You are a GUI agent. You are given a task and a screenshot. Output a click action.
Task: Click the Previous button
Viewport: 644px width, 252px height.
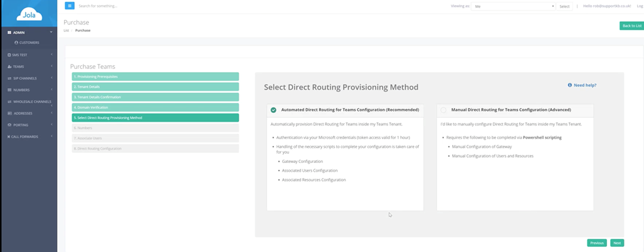(597, 243)
